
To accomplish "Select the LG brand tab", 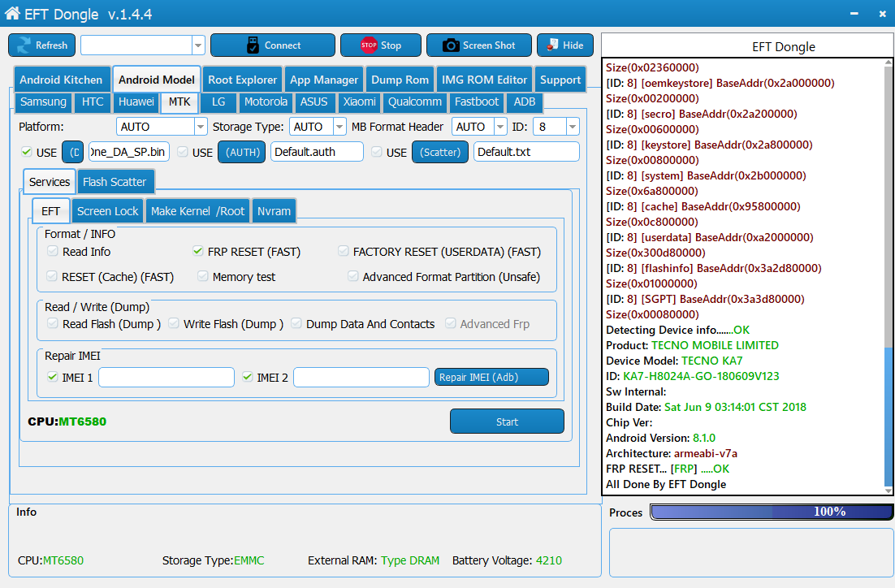I will coord(218,102).
